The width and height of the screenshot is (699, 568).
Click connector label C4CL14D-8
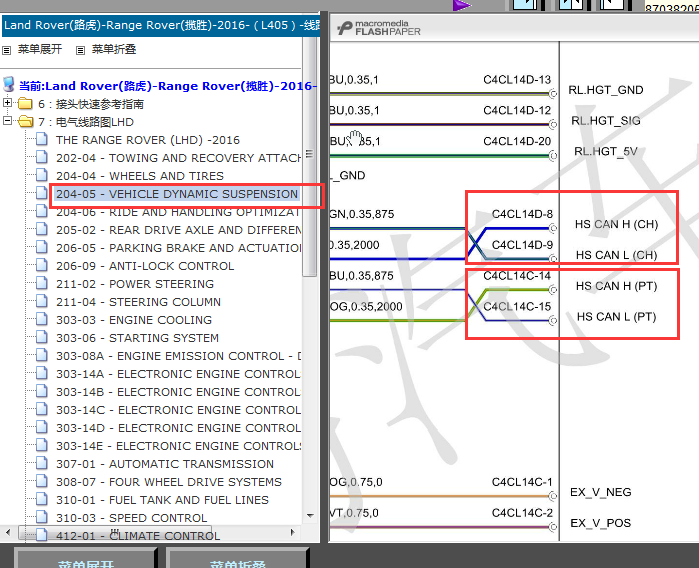(522, 214)
